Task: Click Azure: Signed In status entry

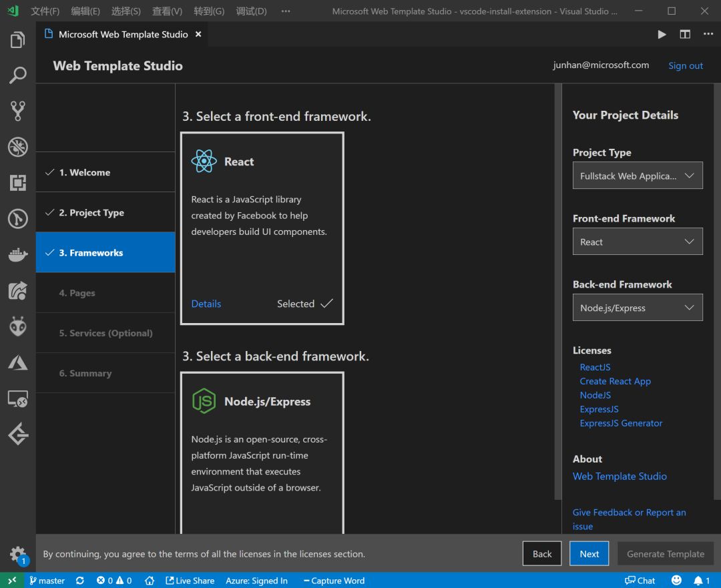Action: 256,580
